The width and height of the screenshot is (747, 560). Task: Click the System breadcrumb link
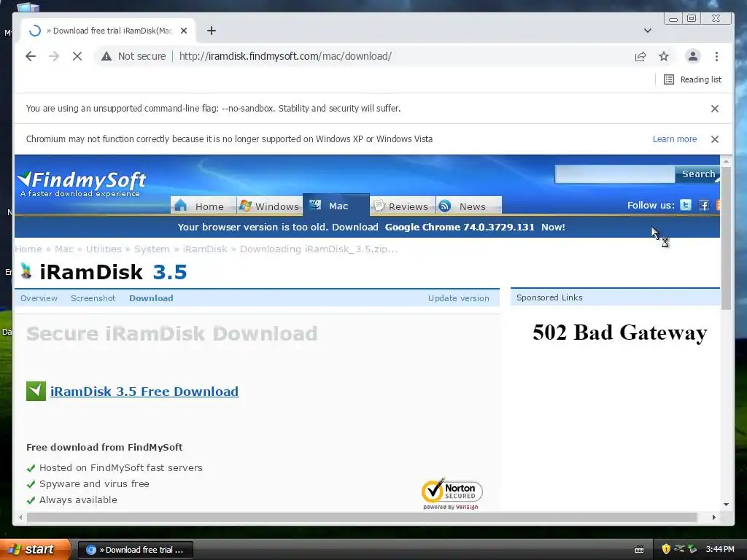click(x=152, y=249)
